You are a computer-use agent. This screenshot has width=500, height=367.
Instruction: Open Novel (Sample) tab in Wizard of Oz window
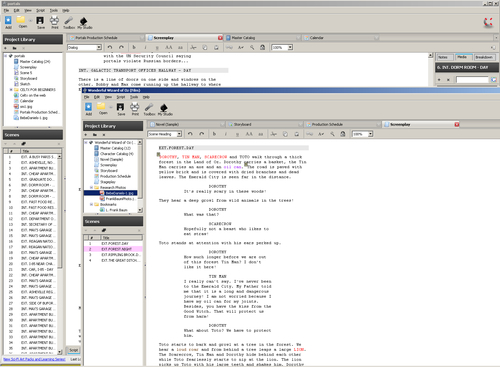coord(187,124)
